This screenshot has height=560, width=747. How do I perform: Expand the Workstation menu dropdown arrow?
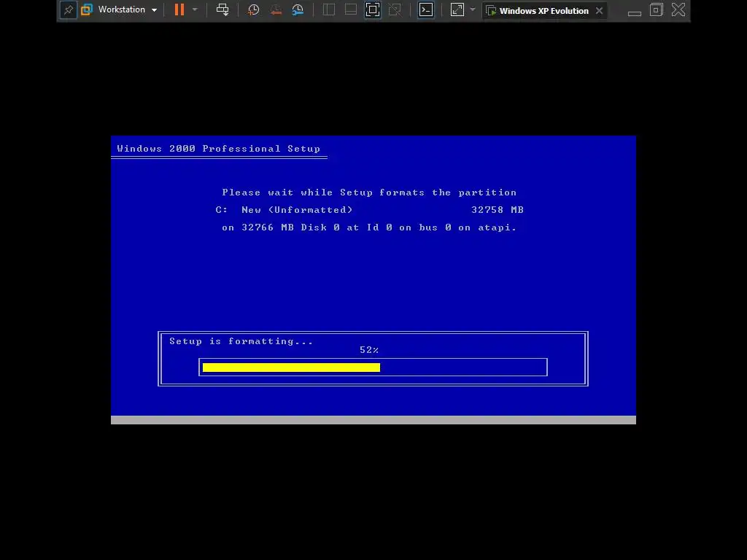(x=155, y=10)
